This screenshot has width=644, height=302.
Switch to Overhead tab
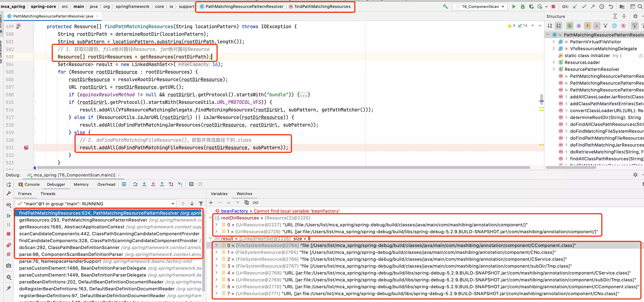106,184
